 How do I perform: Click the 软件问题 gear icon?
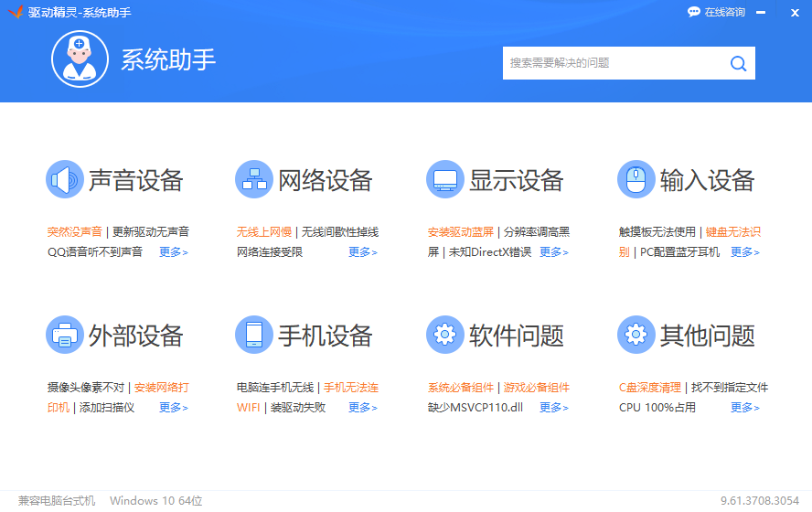445,336
